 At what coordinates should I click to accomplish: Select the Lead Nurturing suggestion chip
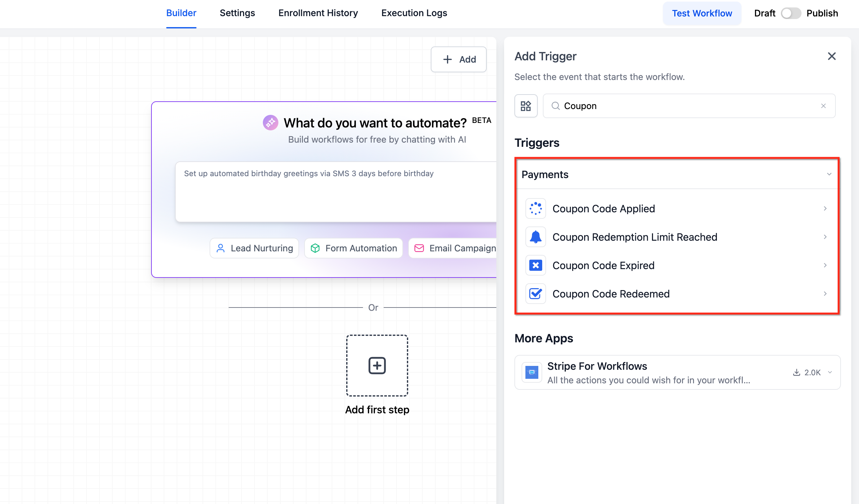254,248
